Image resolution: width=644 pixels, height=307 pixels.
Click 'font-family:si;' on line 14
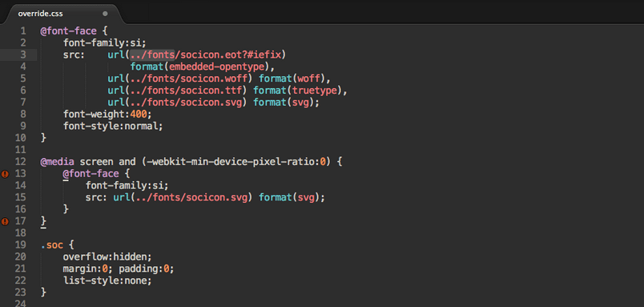click(x=127, y=185)
